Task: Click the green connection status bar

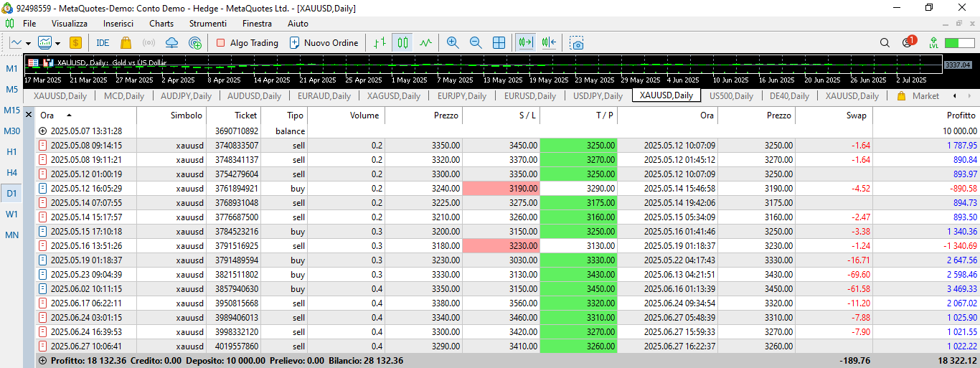Action: tap(960, 43)
